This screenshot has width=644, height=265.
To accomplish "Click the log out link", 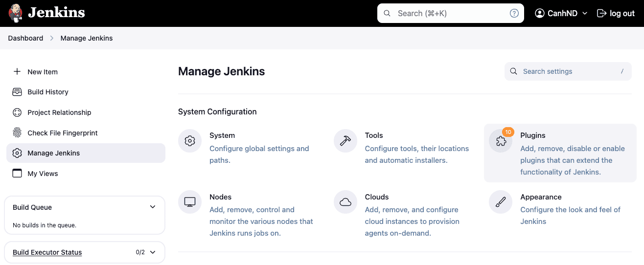I will click(616, 13).
